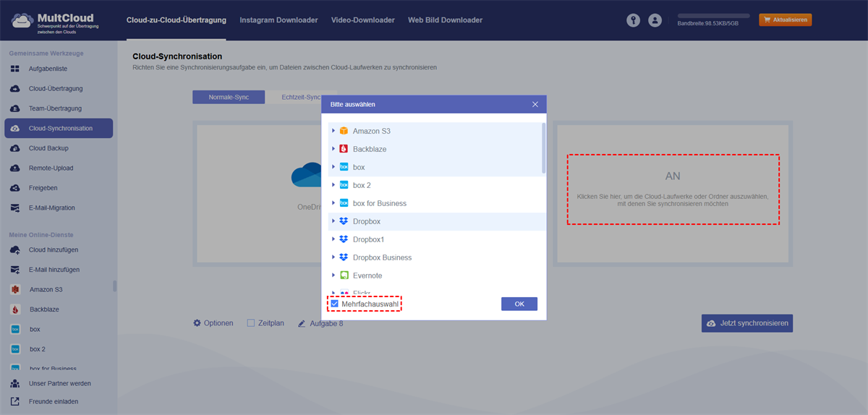
Task: Click the Evernote icon in dialog list
Action: pos(344,275)
